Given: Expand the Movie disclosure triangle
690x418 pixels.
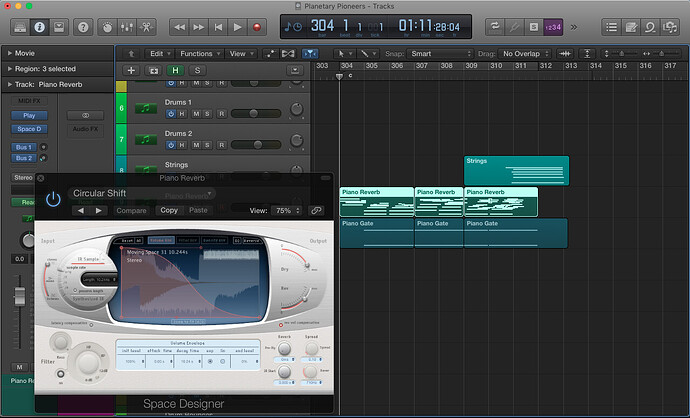Looking at the screenshot, I should pos(10,53).
